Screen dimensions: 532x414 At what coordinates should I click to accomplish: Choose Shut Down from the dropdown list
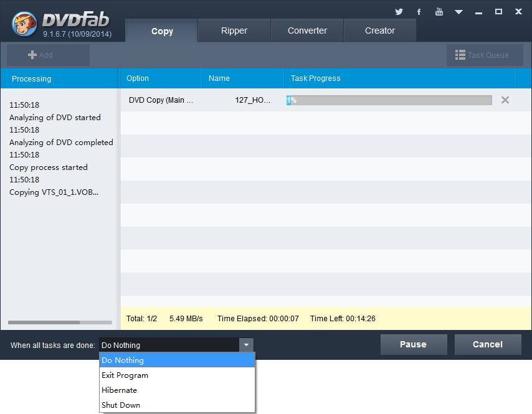pos(177,405)
